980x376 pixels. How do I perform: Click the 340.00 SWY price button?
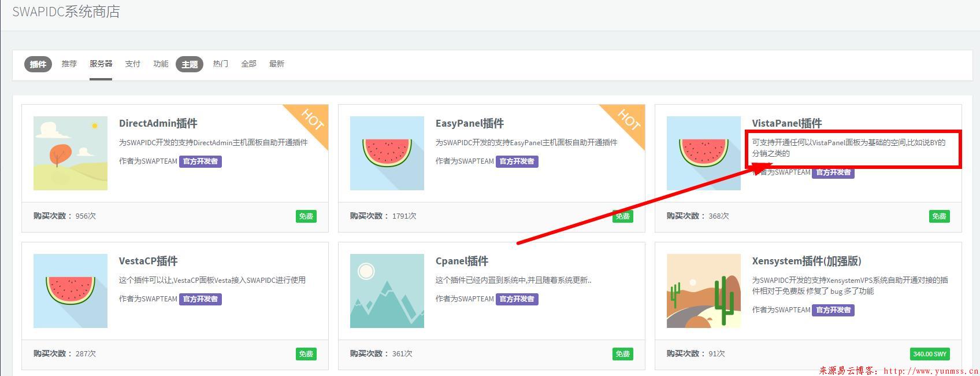click(930, 354)
